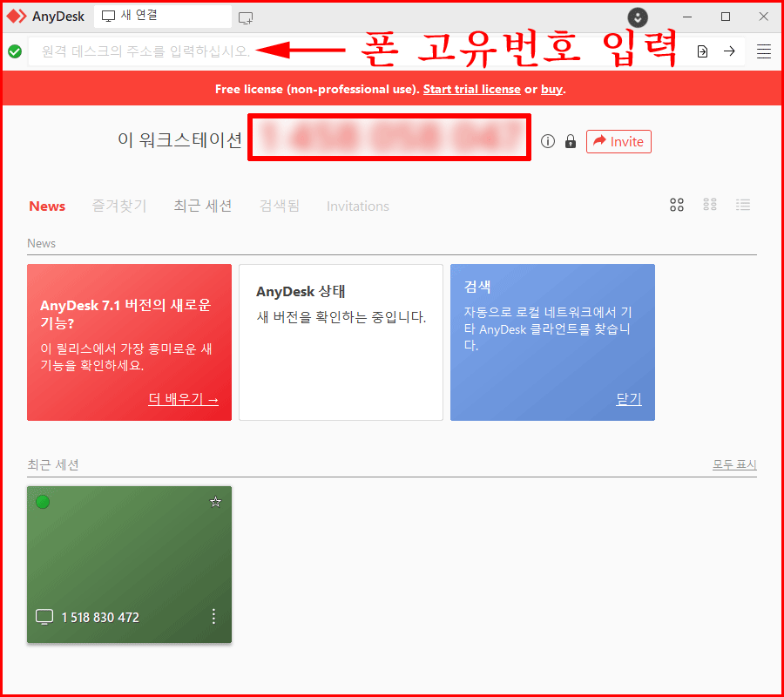Open the Invitations tab
Image resolution: width=784 pixels, height=697 pixels.
click(357, 206)
